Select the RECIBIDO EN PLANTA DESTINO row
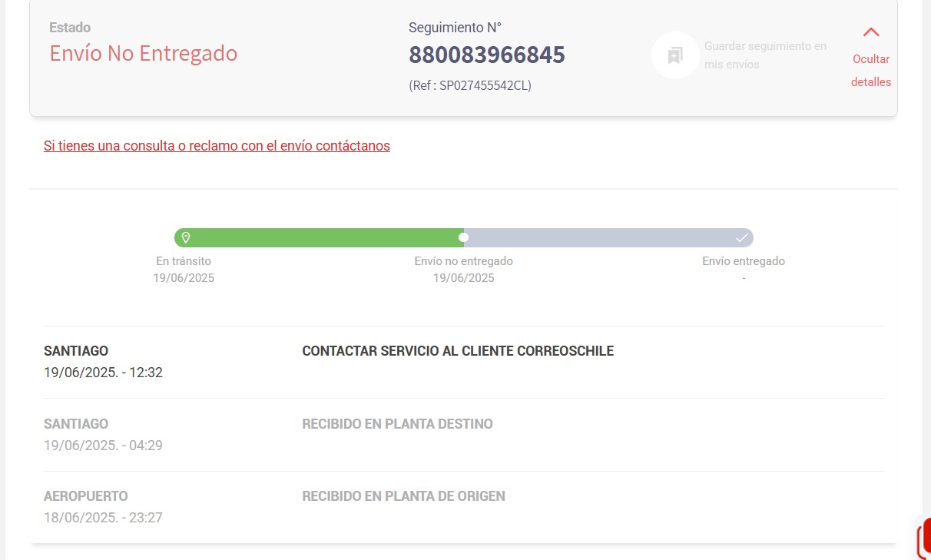Viewport: 931px width, 560px height. [397, 423]
